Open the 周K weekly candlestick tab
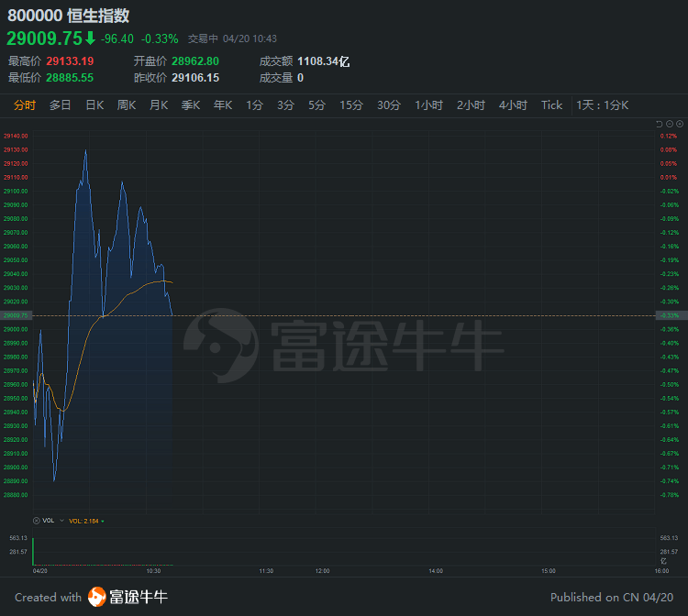 127,105
